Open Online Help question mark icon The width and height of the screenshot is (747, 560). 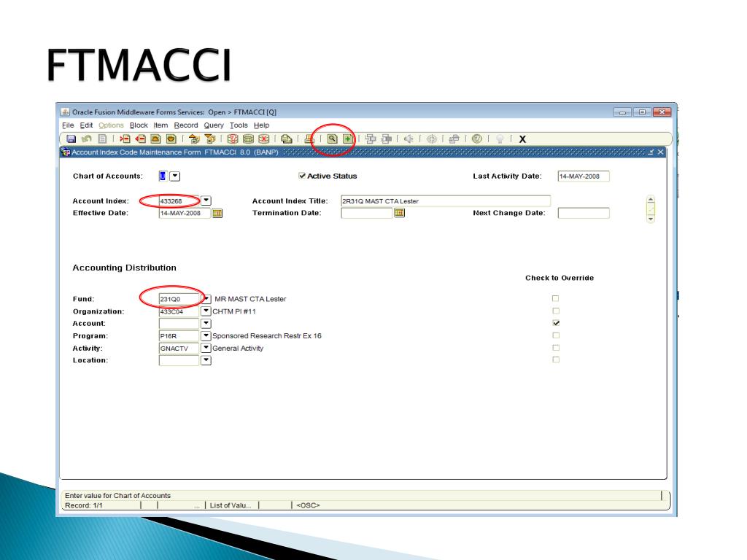pos(477,139)
